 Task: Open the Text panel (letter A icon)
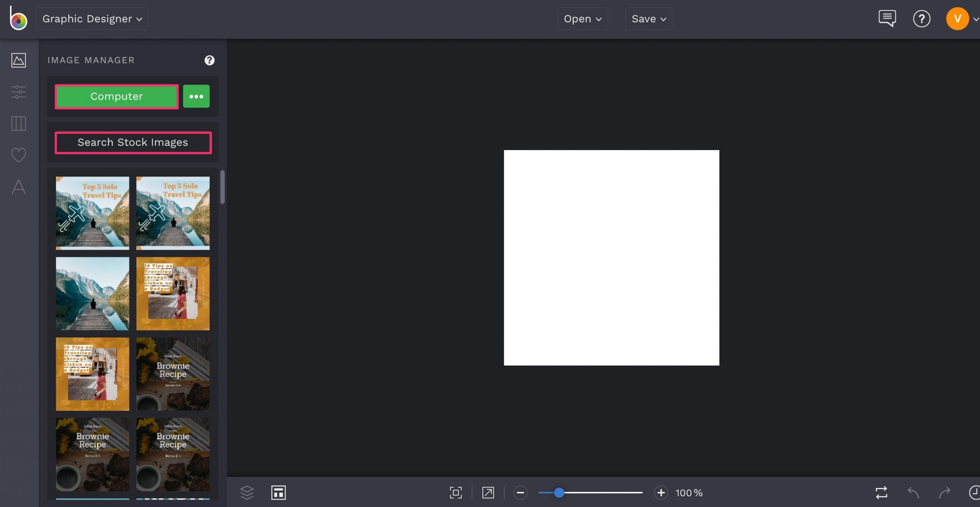tap(18, 187)
